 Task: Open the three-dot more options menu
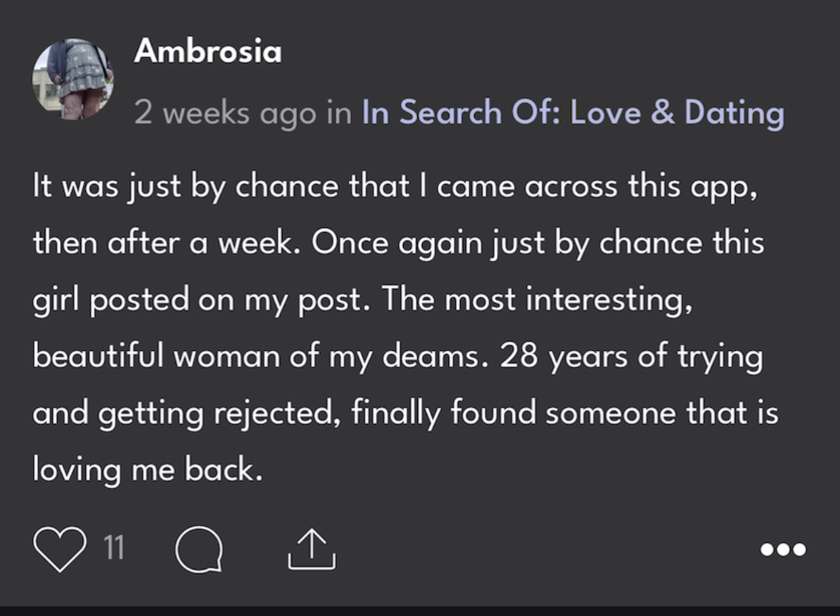point(783,550)
